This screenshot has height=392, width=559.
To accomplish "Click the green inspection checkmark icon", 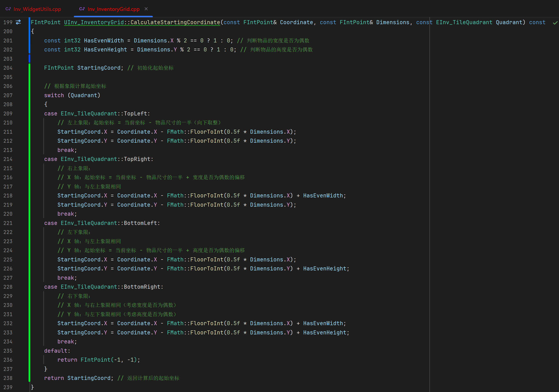I will pyautogui.click(x=555, y=23).
